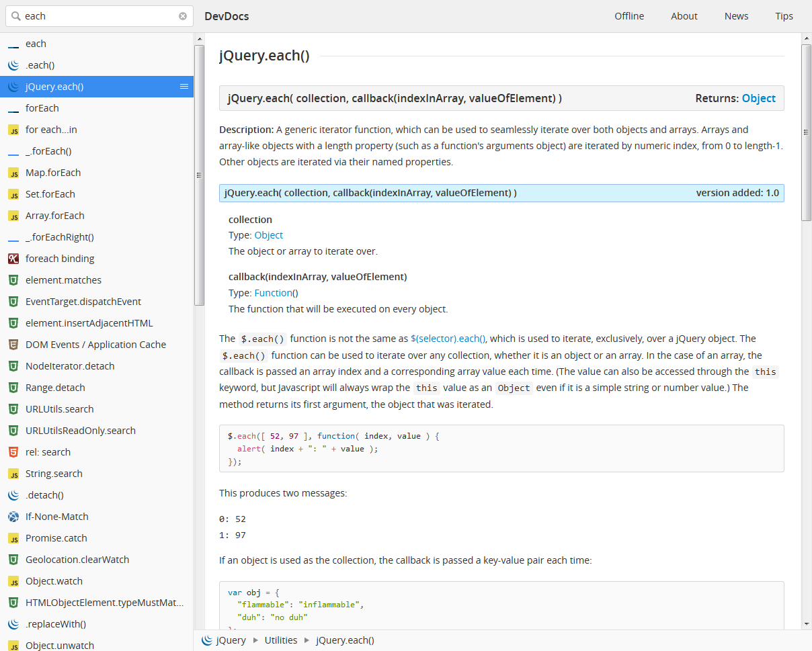
Task: Click the content scrollbar down arrow
Action: point(807,624)
